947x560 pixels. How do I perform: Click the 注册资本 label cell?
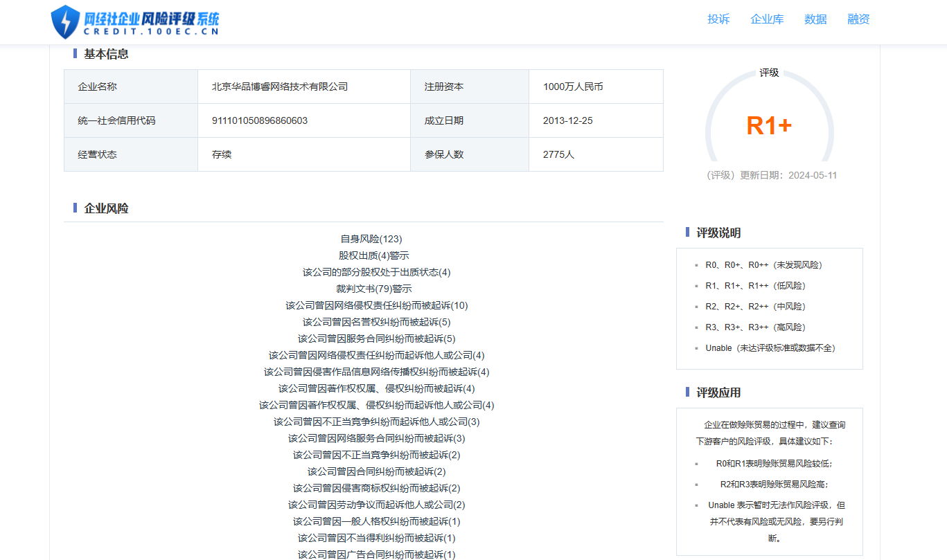pyautogui.click(x=470, y=87)
